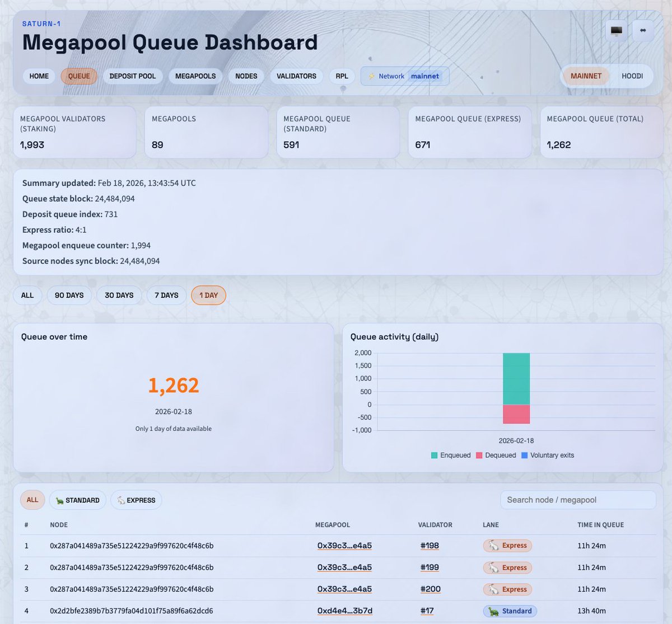Click the MEGAPOOL column header

pos(333,525)
